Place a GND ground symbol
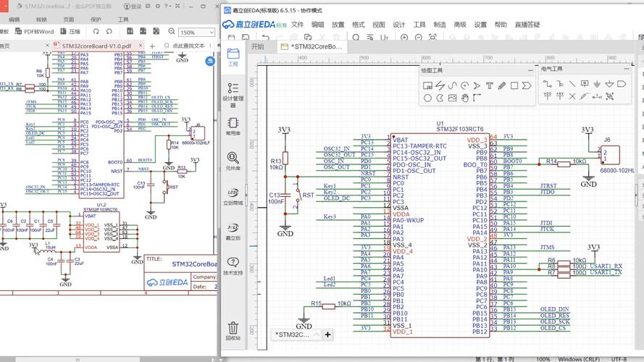 point(597,84)
